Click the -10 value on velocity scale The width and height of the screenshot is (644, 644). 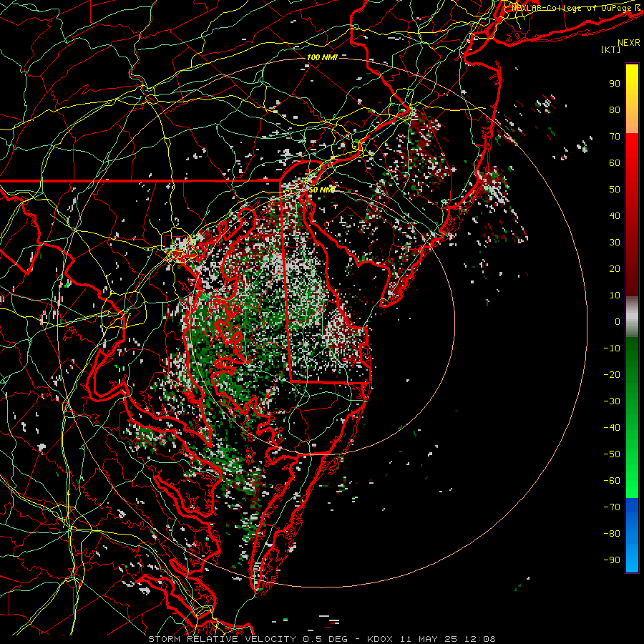click(x=612, y=348)
